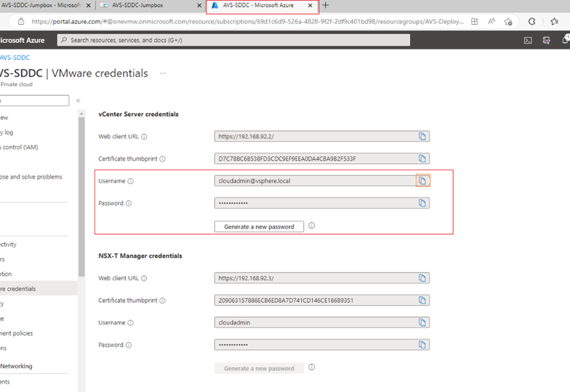570x392 pixels.
Task: Copy the NSX-T cloudadmin username
Action: (422, 322)
